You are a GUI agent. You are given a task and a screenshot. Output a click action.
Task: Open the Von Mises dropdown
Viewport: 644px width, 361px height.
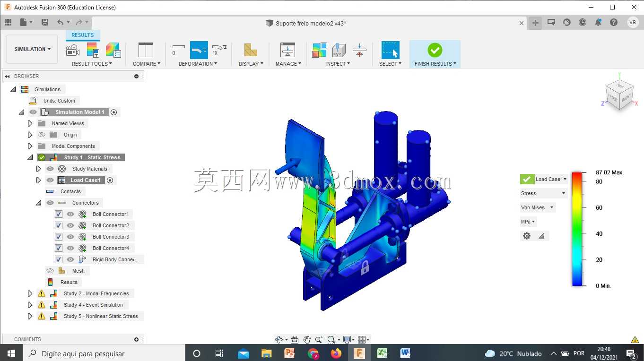[537, 207]
